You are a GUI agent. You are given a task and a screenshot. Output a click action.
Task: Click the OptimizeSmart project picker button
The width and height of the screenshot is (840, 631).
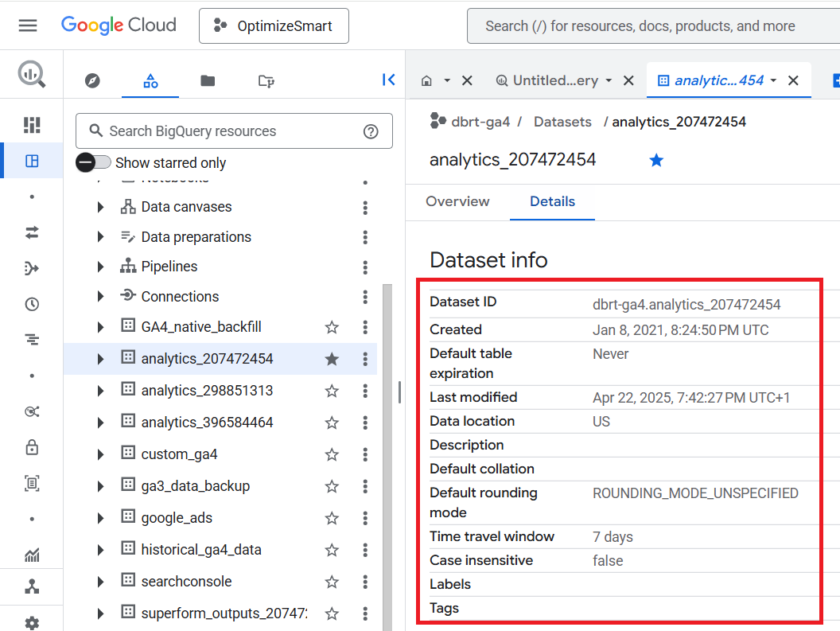[x=274, y=26]
